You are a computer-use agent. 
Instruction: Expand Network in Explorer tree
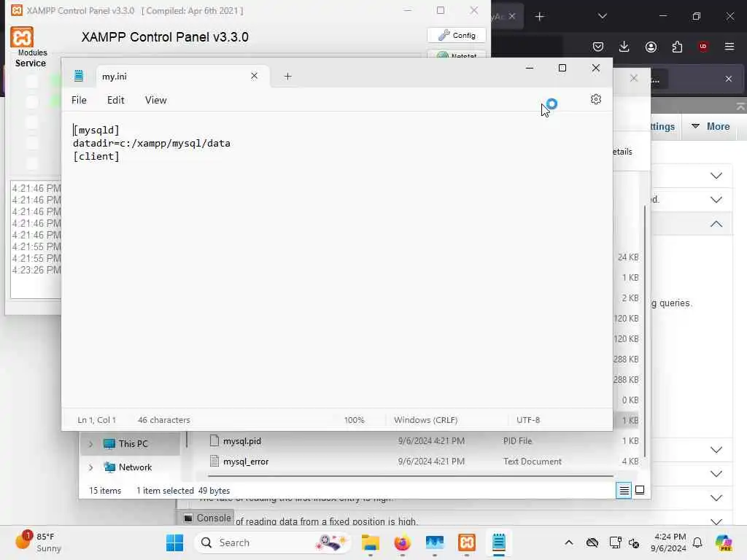pyautogui.click(x=90, y=467)
